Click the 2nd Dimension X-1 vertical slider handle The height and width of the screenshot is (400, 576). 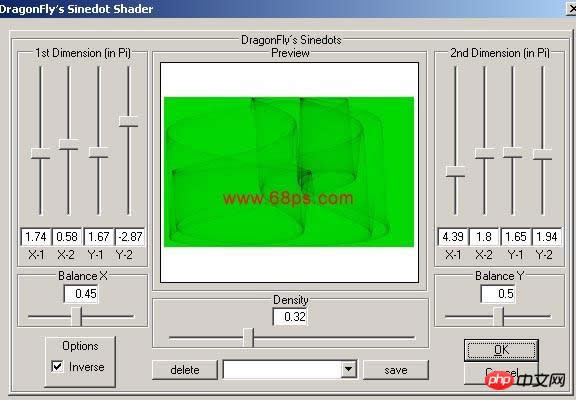point(456,171)
